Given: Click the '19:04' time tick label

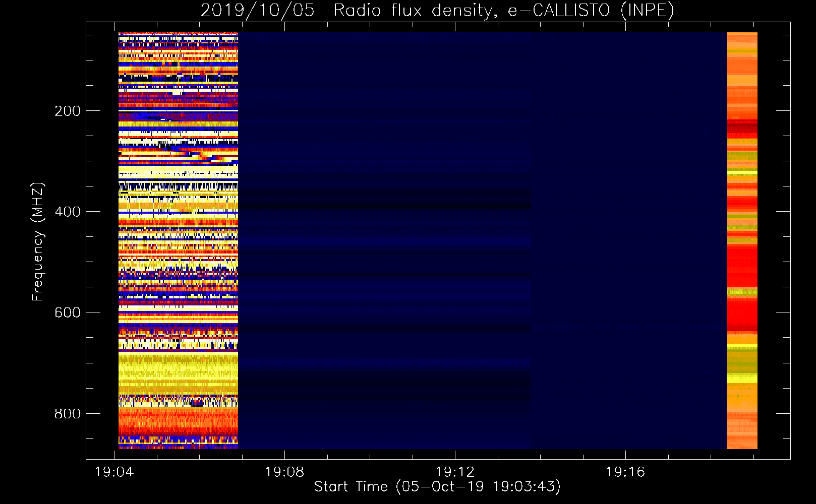Looking at the screenshot, I should (x=114, y=472).
